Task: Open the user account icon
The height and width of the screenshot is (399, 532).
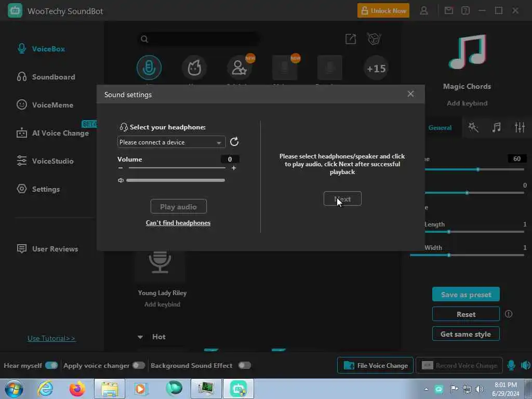Action: tap(424, 10)
